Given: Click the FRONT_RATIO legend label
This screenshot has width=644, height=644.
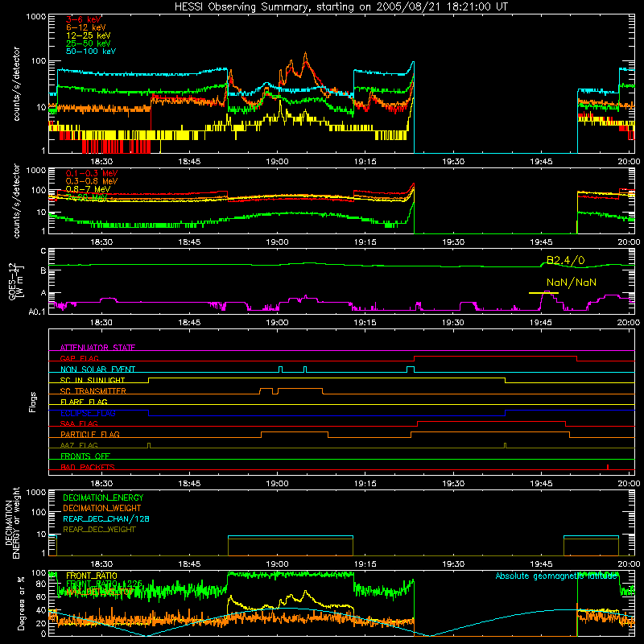Looking at the screenshot, I should [x=91, y=576].
